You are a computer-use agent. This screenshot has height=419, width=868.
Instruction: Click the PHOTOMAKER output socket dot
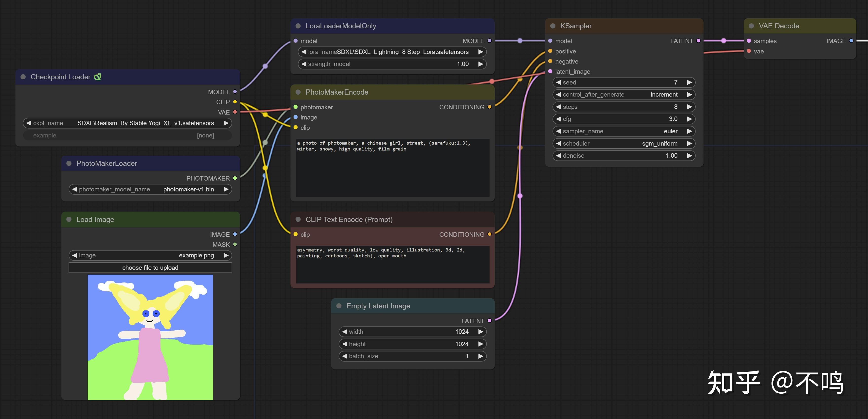pos(235,178)
